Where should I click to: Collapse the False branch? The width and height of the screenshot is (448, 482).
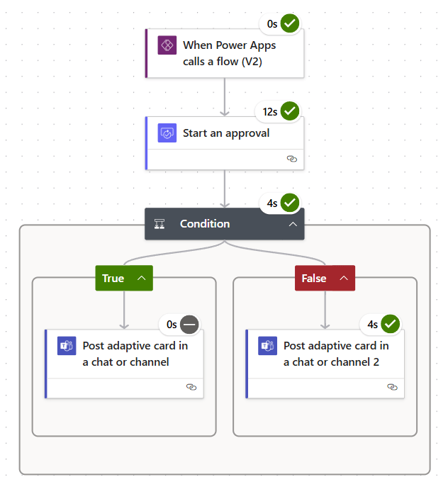344,279
